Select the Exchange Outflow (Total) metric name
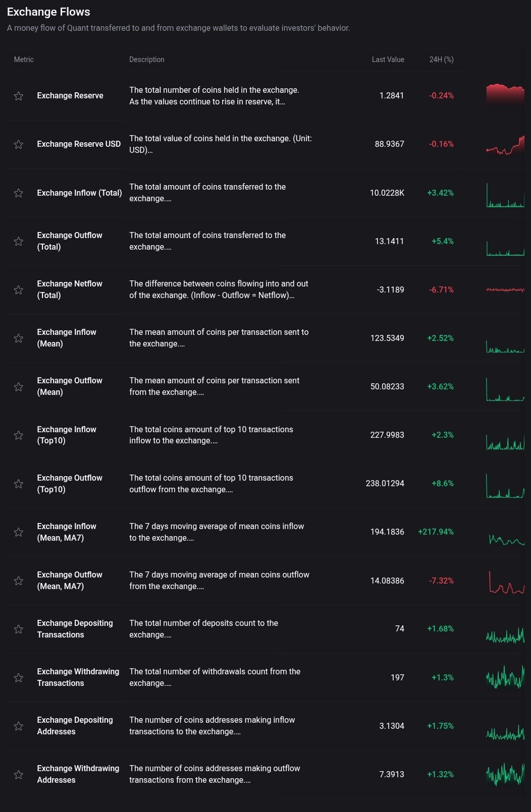The width and height of the screenshot is (531, 812). [x=70, y=241]
